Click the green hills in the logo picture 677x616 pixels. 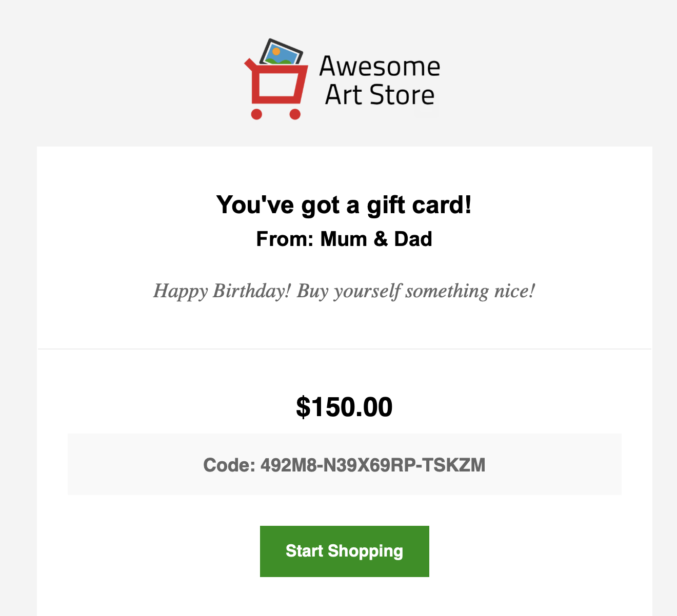(x=278, y=61)
